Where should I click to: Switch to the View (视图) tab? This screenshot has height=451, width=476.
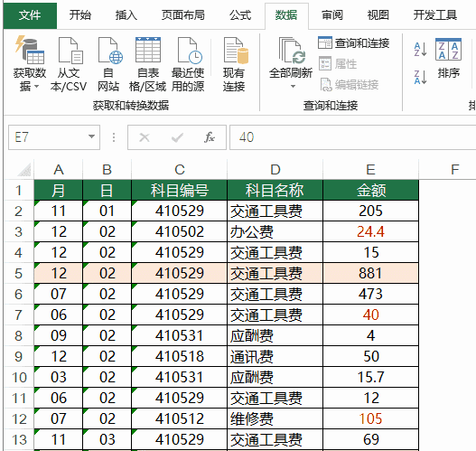(378, 15)
